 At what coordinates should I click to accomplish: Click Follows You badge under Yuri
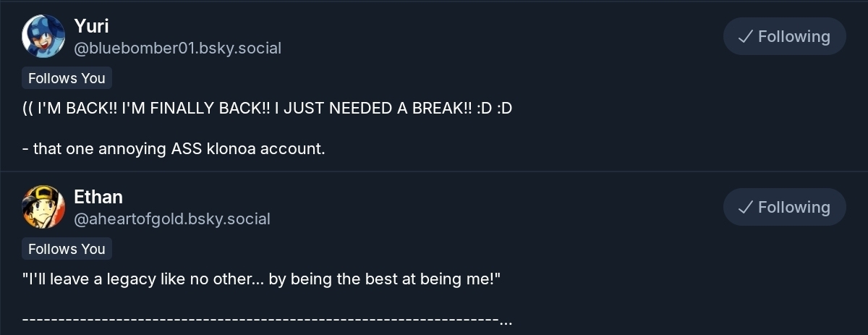[x=67, y=78]
